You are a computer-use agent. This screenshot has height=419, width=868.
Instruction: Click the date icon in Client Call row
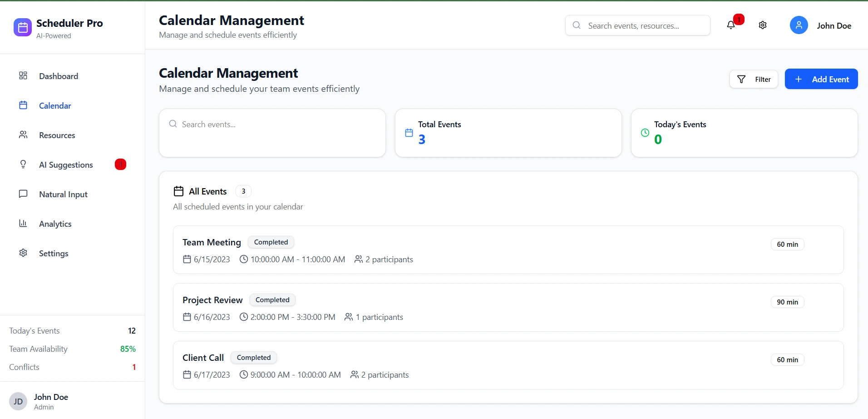pyautogui.click(x=187, y=374)
